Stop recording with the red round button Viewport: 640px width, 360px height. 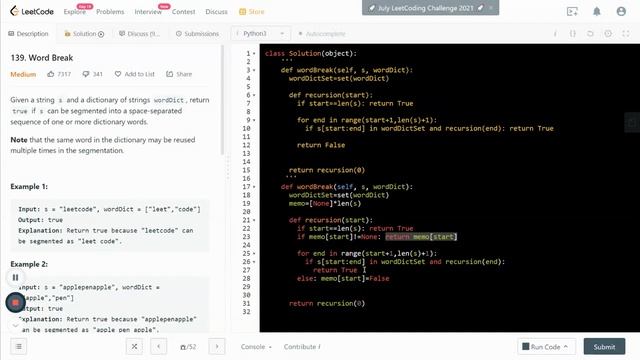tap(16, 302)
